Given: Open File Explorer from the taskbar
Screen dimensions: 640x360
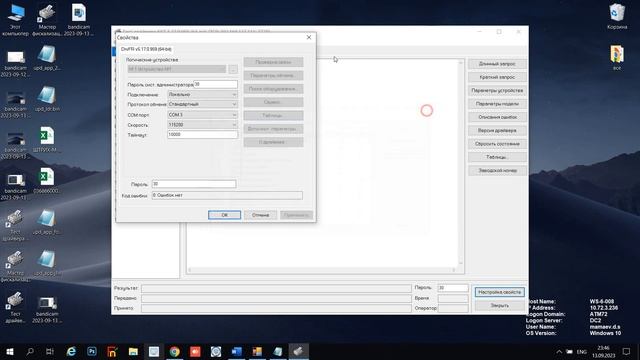Looking at the screenshot, I should pos(133,351).
